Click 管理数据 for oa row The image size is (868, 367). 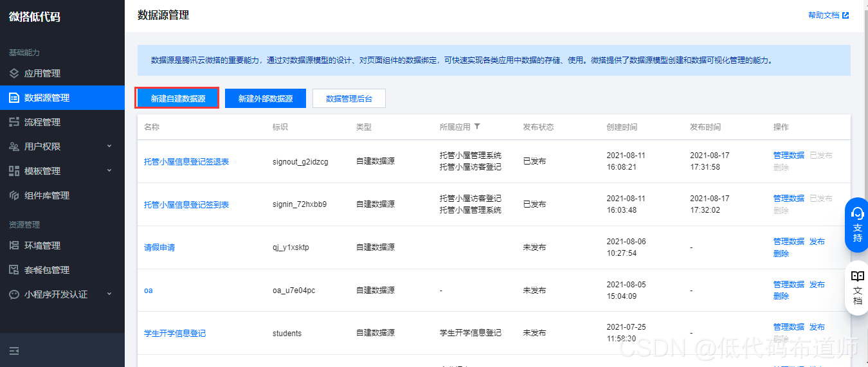(x=789, y=285)
